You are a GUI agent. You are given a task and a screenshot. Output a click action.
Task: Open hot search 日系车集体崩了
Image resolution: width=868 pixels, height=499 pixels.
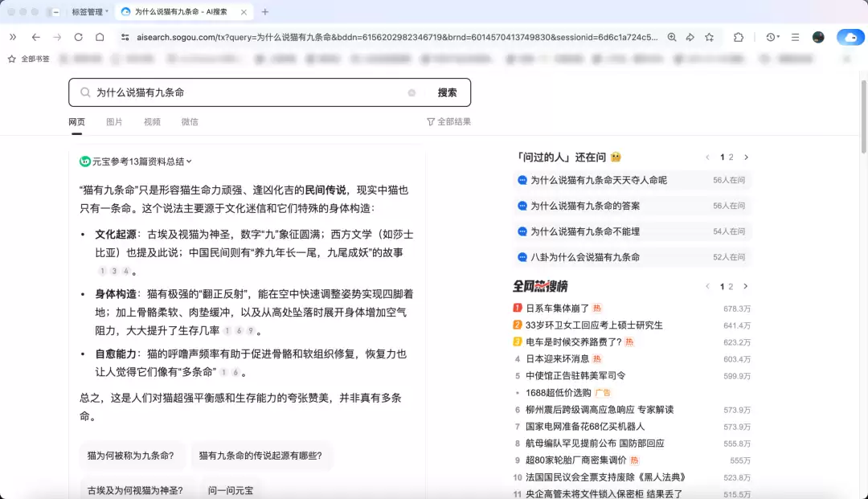click(x=558, y=308)
